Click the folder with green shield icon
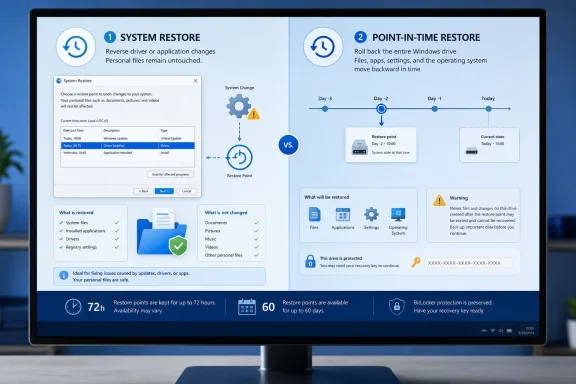Viewport: 576px width, 384px height. [x=162, y=232]
